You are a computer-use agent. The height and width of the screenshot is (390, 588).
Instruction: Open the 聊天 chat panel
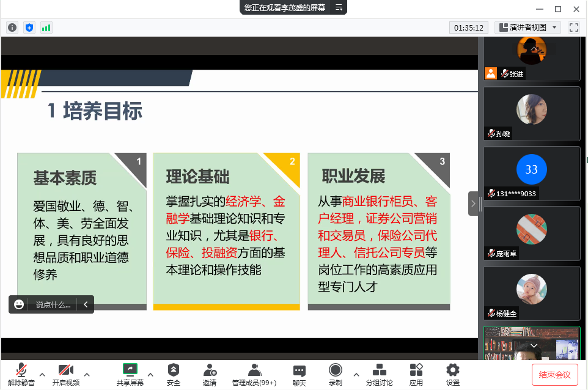coord(299,374)
